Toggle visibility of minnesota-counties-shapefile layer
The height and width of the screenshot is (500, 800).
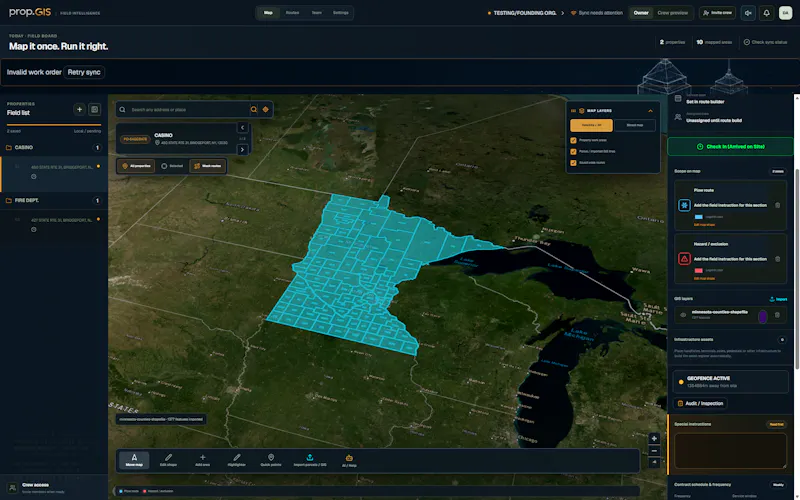pyautogui.click(x=683, y=315)
